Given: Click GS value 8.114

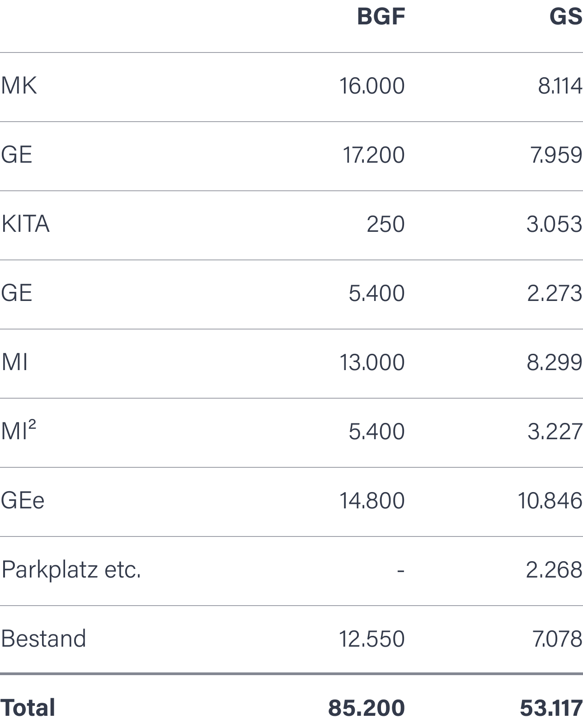Looking at the screenshot, I should click(560, 85).
